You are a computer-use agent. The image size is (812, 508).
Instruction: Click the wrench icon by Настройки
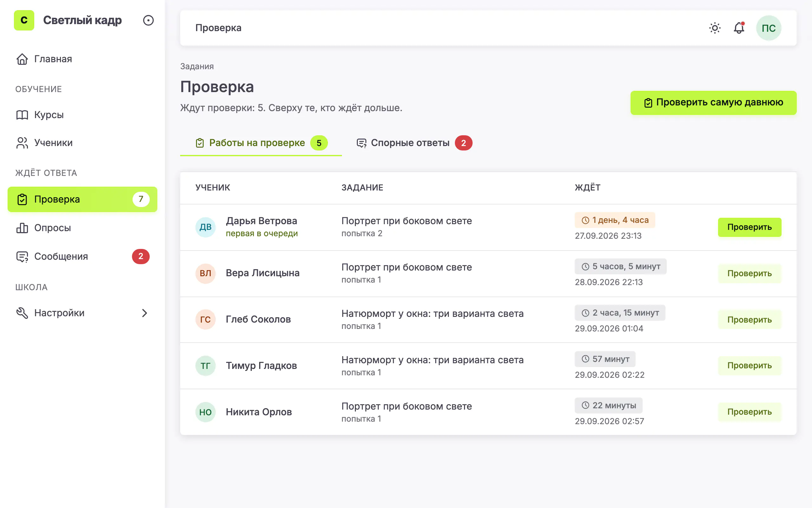(x=22, y=313)
